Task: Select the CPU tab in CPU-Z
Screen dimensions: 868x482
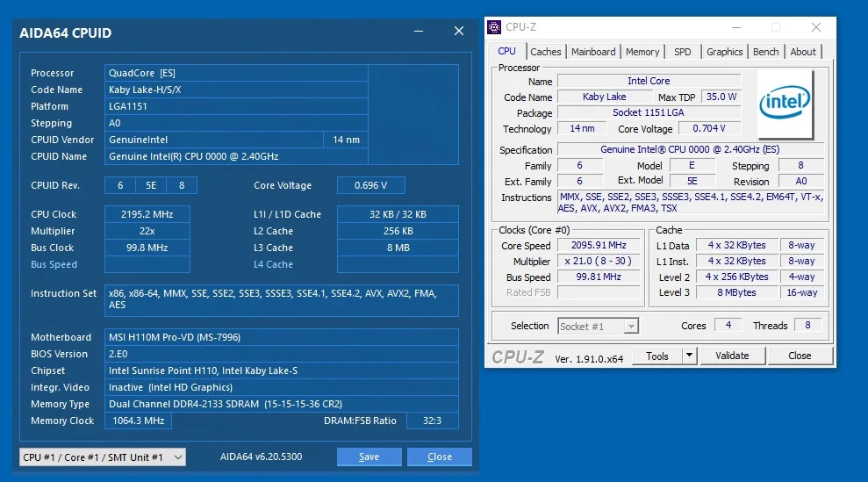Action: coord(506,51)
